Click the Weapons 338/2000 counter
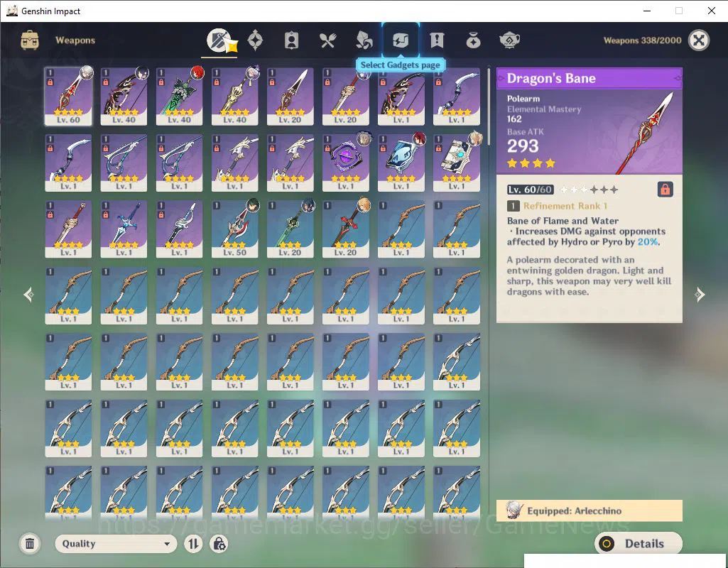 click(642, 40)
